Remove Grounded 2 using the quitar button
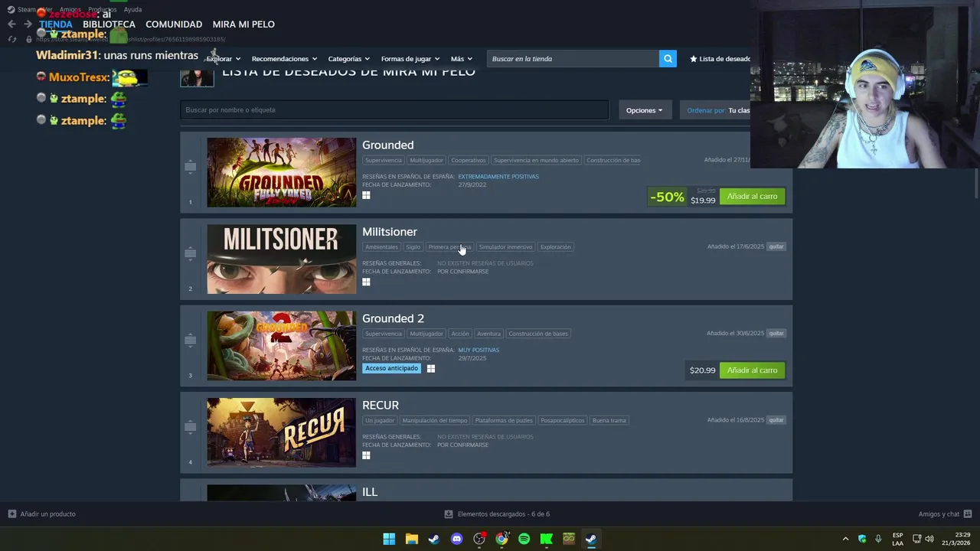The image size is (980, 551). [x=776, y=334]
